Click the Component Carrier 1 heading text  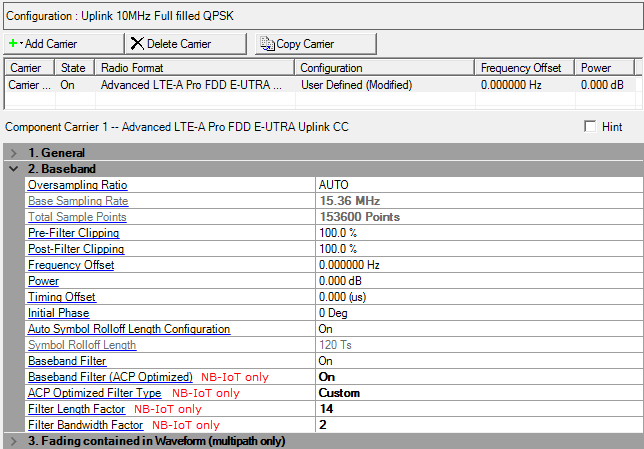[x=177, y=127]
